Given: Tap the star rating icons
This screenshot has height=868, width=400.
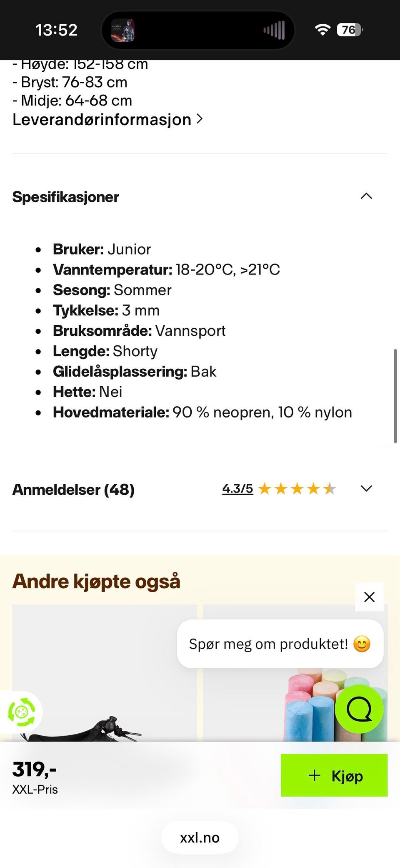Looking at the screenshot, I should click(x=297, y=488).
